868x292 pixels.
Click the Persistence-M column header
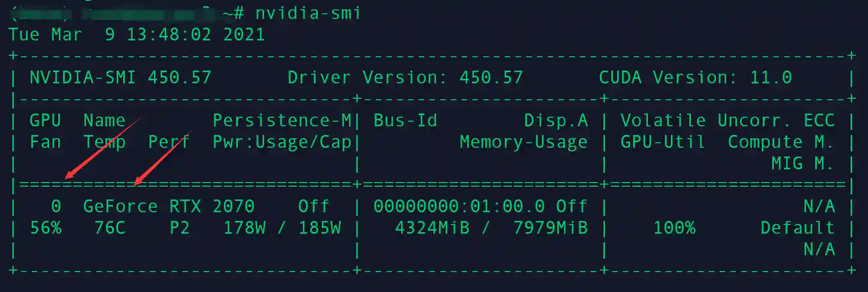(x=282, y=121)
